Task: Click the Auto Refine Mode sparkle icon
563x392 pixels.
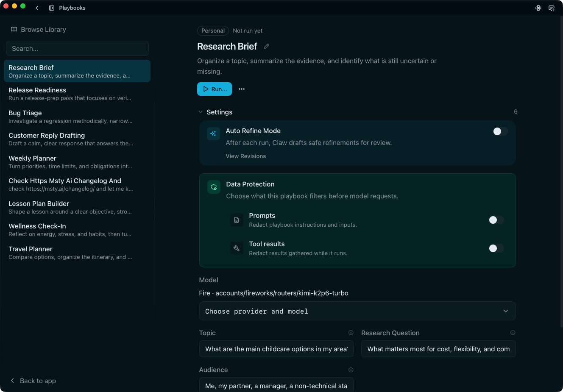Action: [x=213, y=133]
